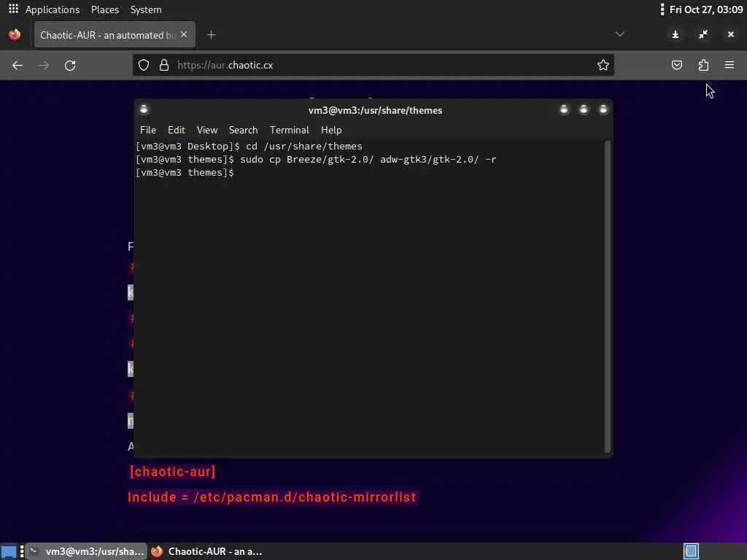The width and height of the screenshot is (747, 560).
Task: Click the site security padlock icon
Action: pos(164,65)
